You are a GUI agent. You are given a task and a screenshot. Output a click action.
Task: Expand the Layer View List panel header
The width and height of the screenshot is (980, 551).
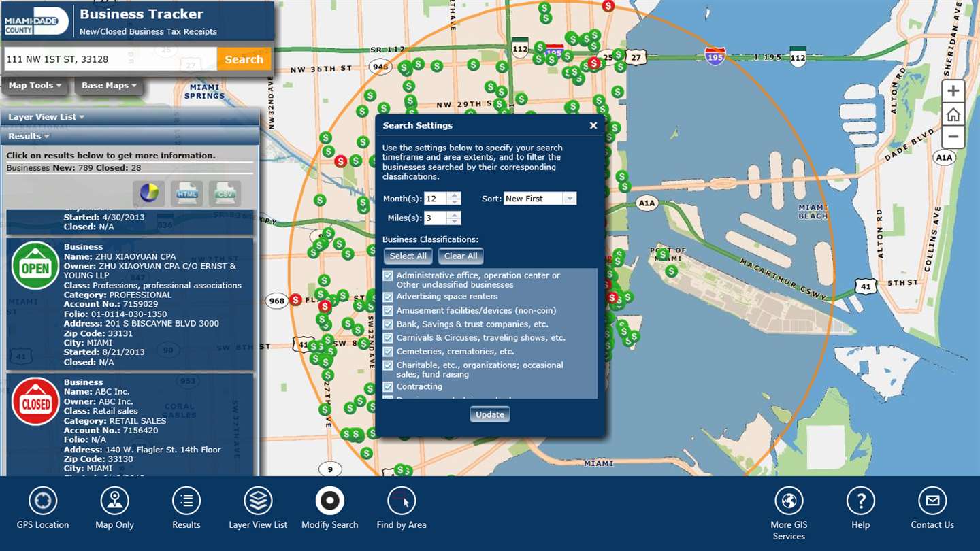pos(46,117)
